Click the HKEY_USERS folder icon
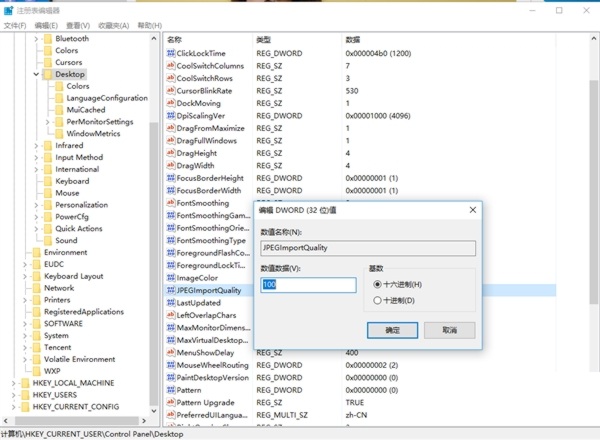 pyautogui.click(x=25, y=395)
